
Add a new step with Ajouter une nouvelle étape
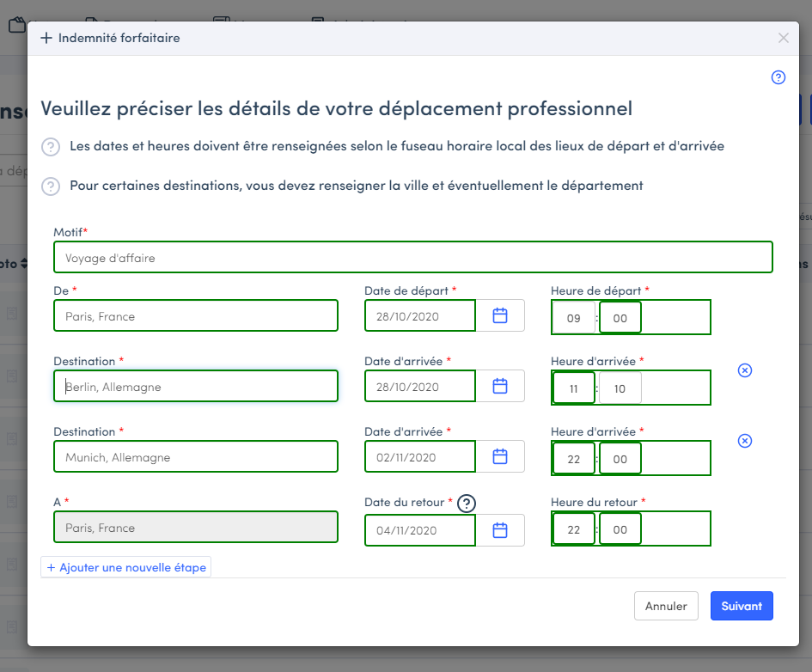125,567
